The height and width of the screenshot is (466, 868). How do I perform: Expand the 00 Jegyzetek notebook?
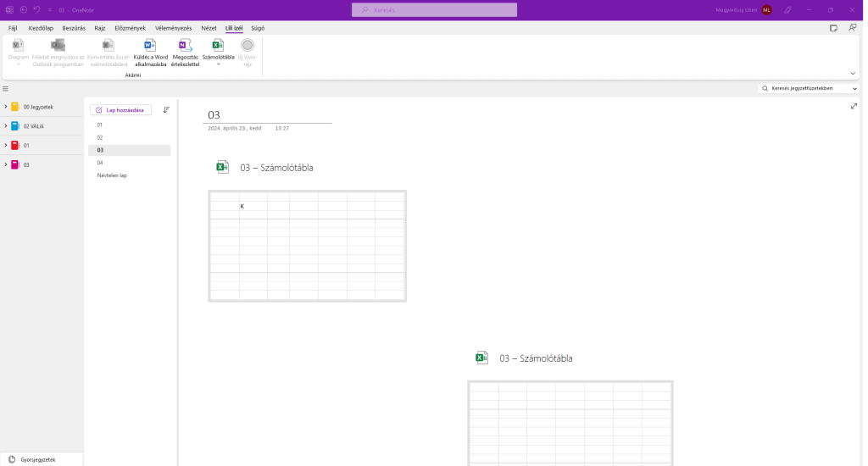[x=6, y=107]
